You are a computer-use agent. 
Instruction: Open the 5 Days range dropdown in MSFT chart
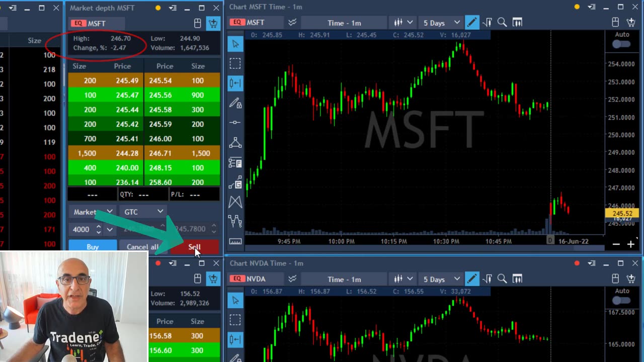(x=442, y=23)
